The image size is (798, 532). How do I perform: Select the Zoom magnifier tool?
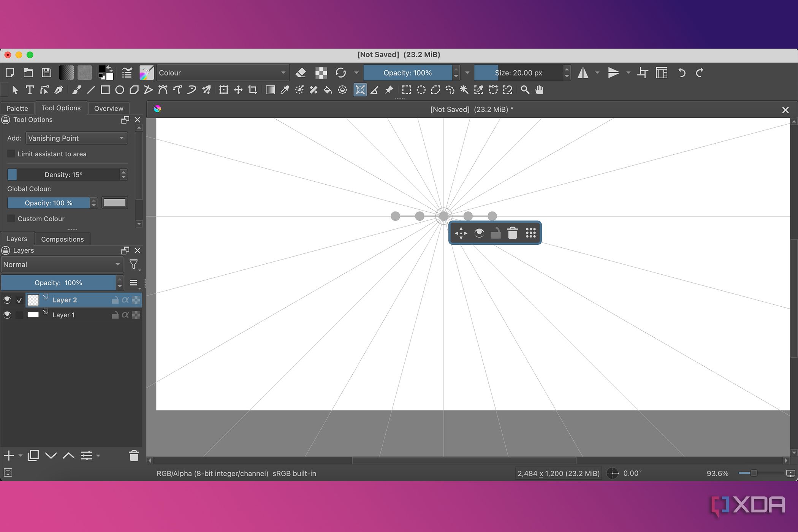click(x=525, y=90)
